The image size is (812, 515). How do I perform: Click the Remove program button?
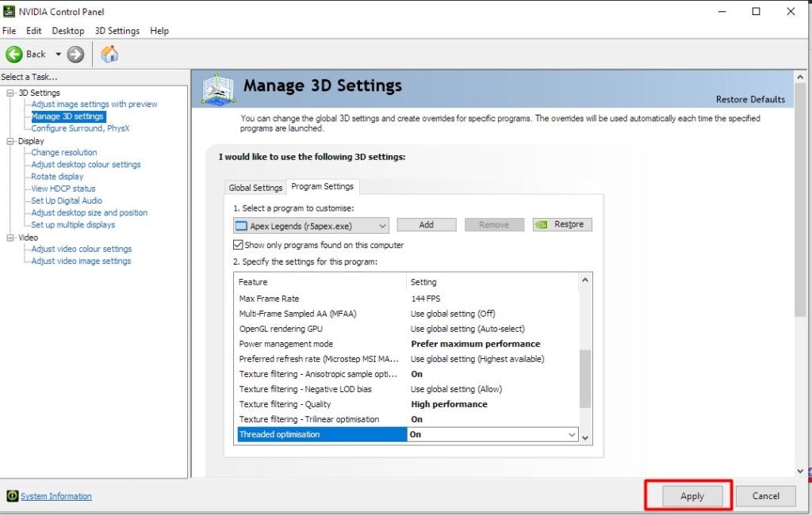coord(495,225)
